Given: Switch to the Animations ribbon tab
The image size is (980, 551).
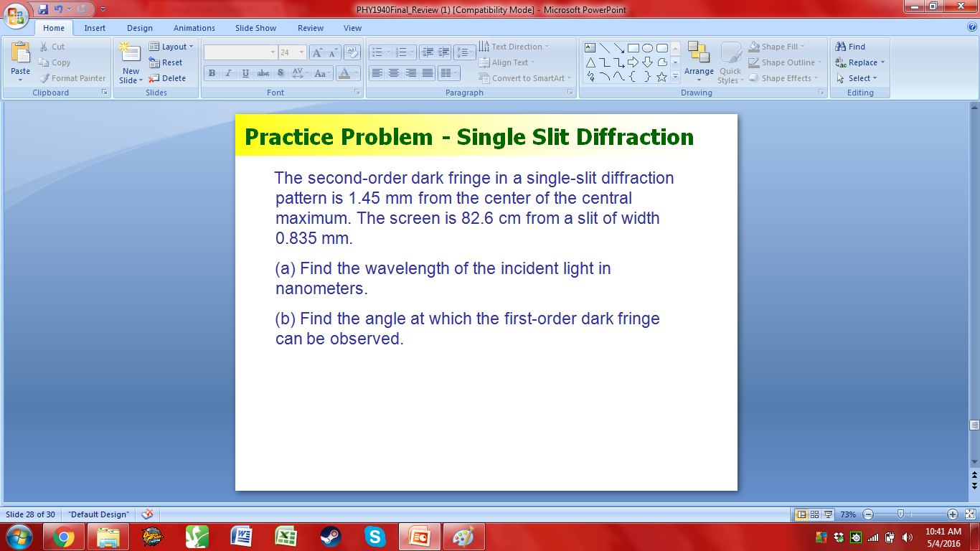Looking at the screenshot, I should point(194,27).
